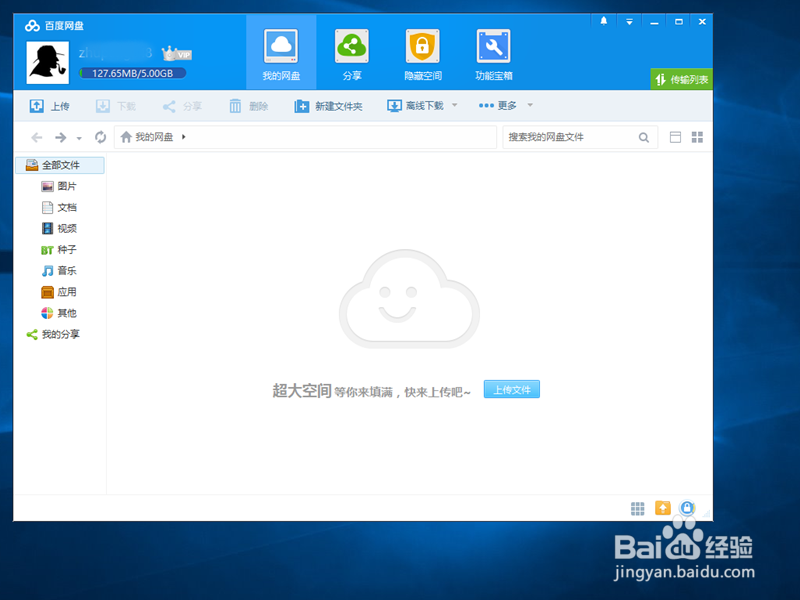Click the 传输列表 transfer list button
The width and height of the screenshot is (800, 600).
tap(682, 79)
